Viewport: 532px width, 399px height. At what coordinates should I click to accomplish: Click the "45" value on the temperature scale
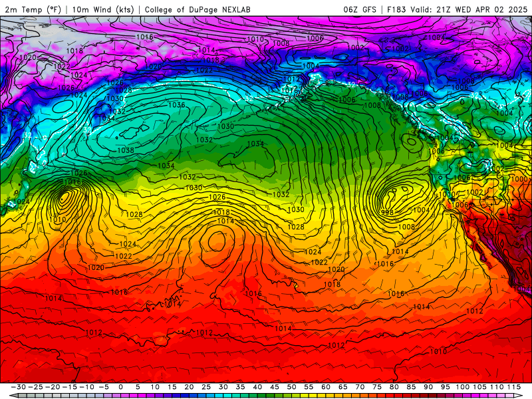(275, 387)
